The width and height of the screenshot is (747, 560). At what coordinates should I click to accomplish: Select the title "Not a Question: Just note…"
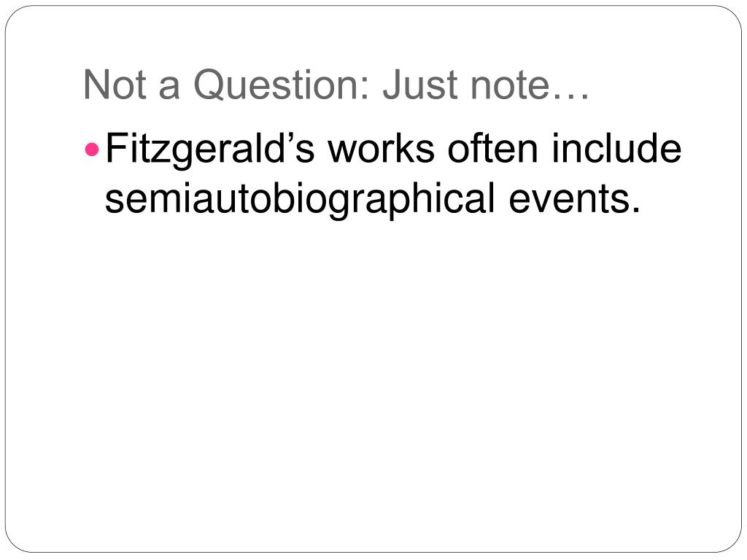[336, 85]
